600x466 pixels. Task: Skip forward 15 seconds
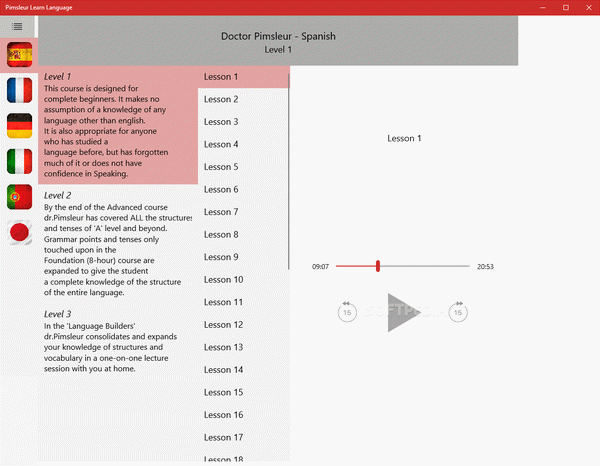point(457,312)
